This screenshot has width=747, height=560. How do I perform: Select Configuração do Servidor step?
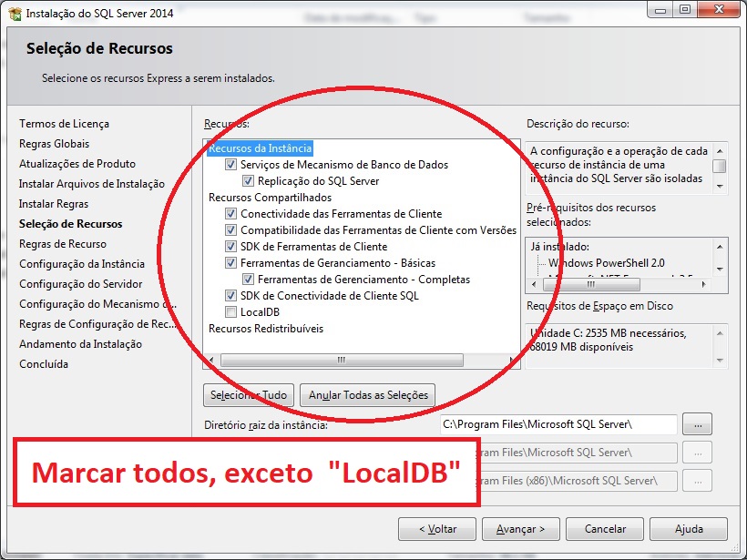81,284
